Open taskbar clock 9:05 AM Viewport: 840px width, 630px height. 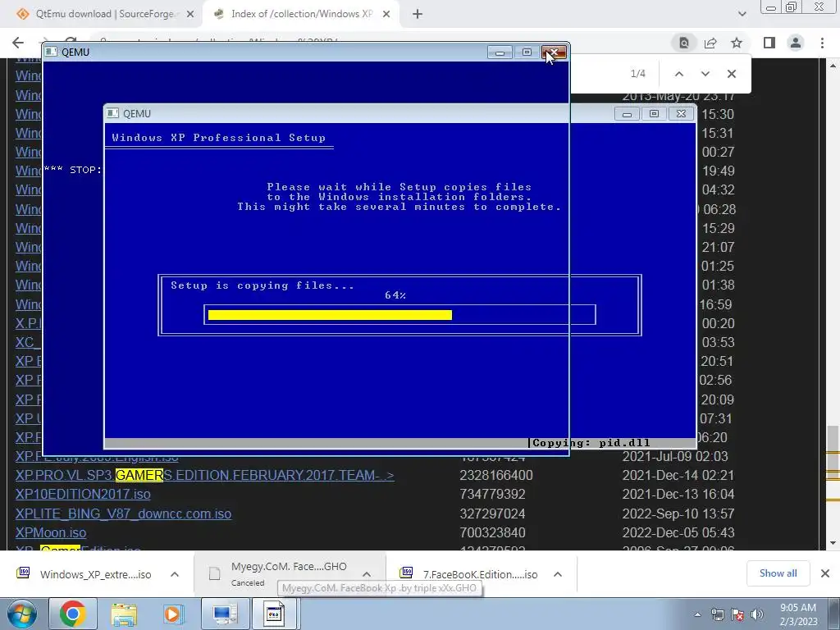click(797, 614)
